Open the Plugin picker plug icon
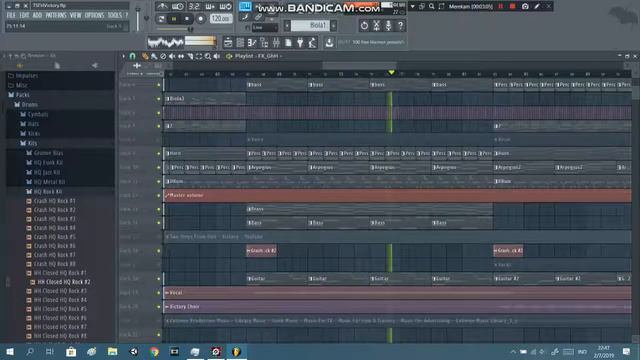The width and height of the screenshot is (640, 360). pos(300,42)
